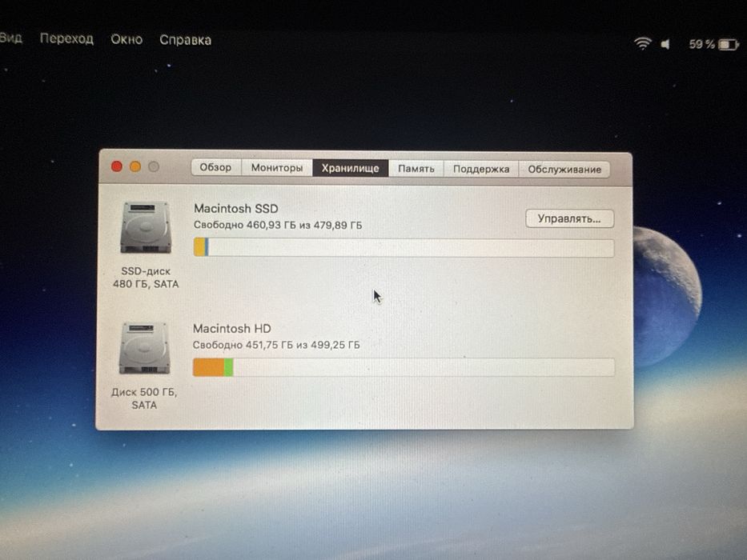
Task: Switch to the Обзор tab
Action: click(x=216, y=167)
